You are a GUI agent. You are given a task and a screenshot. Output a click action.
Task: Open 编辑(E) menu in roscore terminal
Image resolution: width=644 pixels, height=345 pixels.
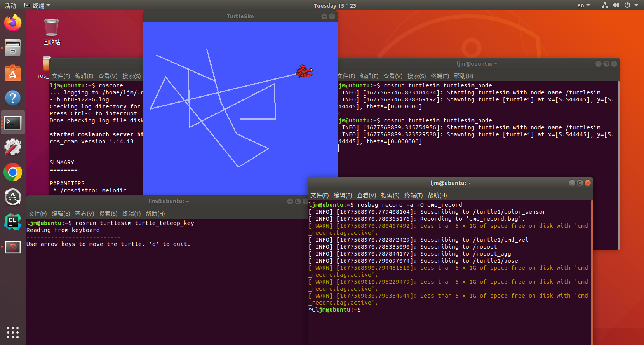(84, 76)
